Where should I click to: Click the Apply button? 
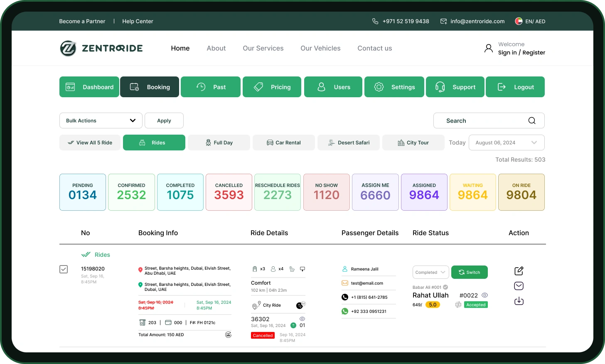pyautogui.click(x=164, y=121)
